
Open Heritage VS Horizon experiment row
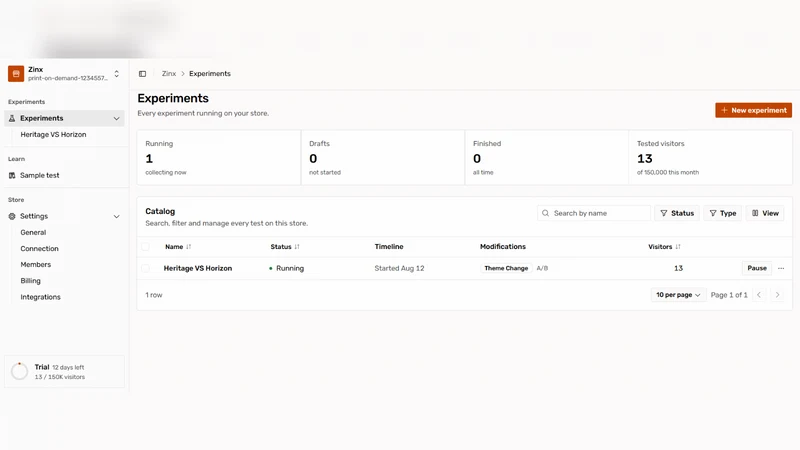pyautogui.click(x=197, y=268)
